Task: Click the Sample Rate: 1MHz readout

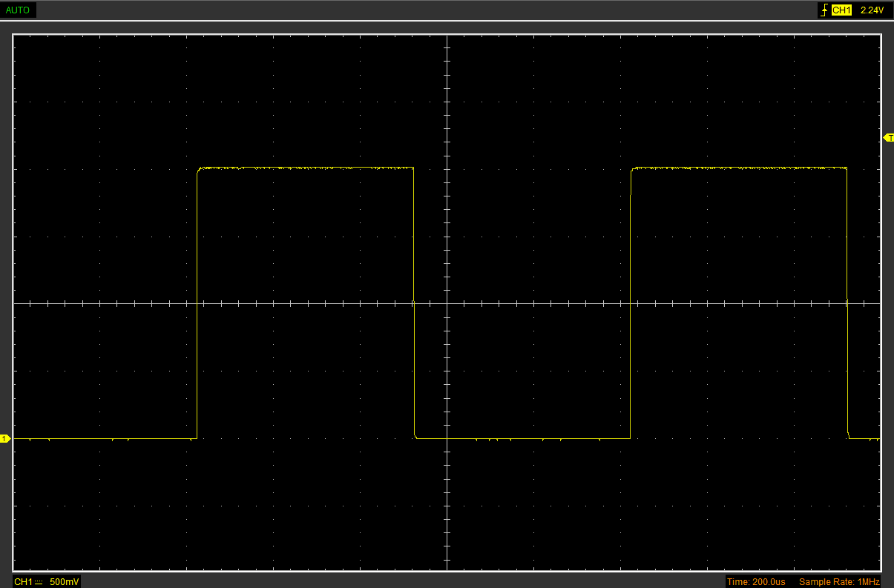Action: point(839,582)
